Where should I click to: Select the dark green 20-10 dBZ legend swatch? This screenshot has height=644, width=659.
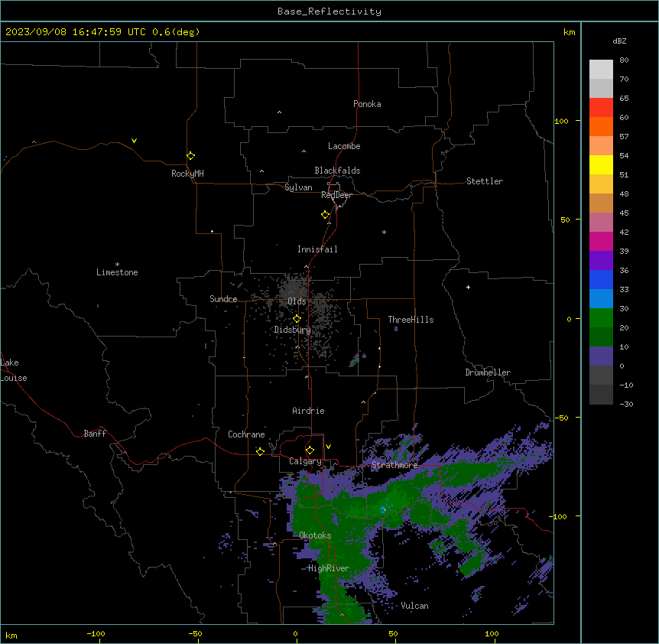click(x=601, y=337)
